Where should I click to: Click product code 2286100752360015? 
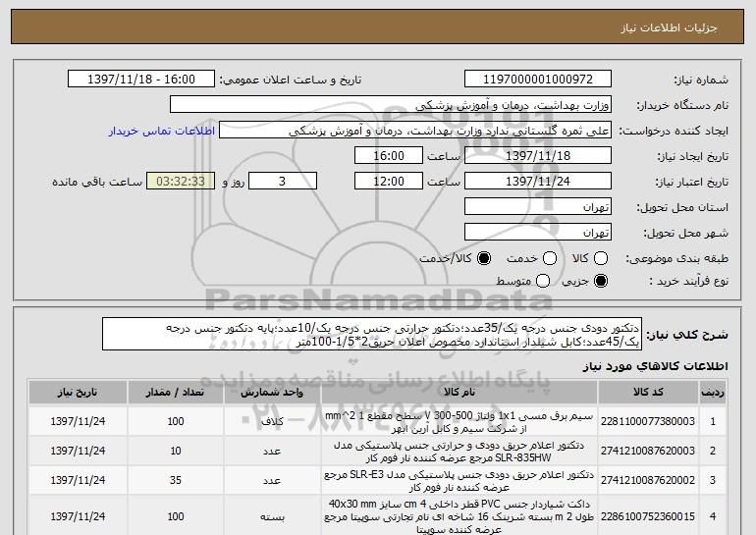click(648, 516)
